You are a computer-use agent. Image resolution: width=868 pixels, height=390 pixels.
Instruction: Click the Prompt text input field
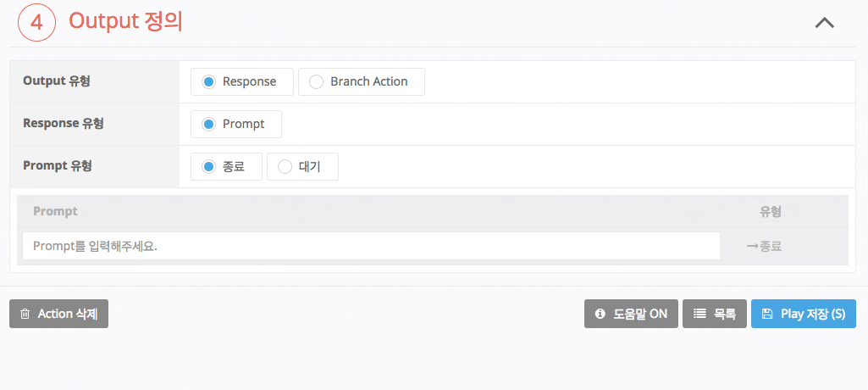(371, 246)
